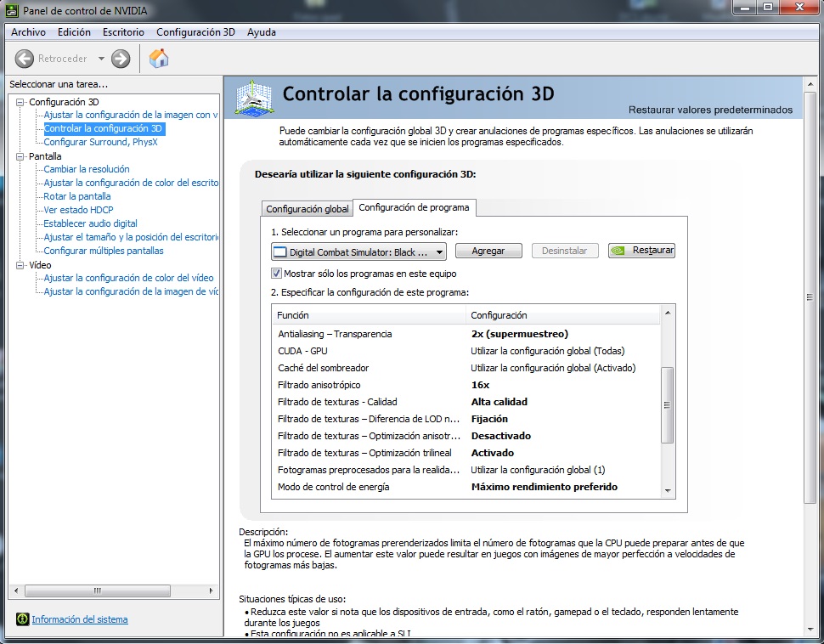Viewport: 824px width, 644px height.
Task: Click the Back arrow icon in toolbar
Action: pyautogui.click(x=24, y=59)
